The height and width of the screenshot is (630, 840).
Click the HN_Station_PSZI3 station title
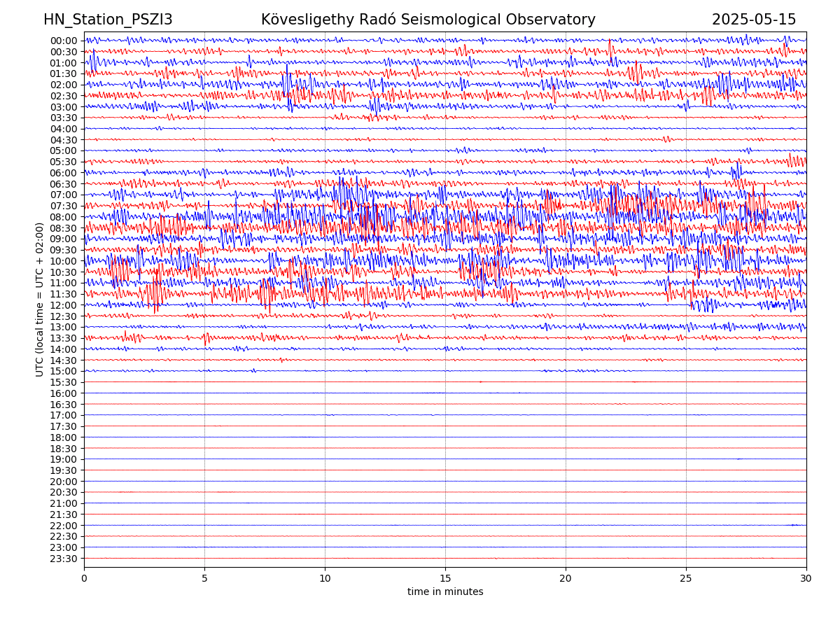click(x=108, y=20)
